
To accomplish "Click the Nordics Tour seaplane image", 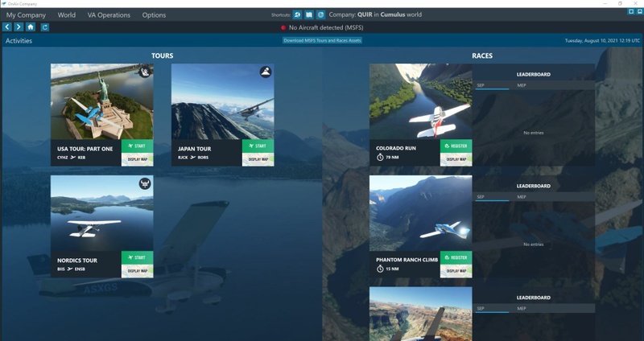I will (x=102, y=213).
